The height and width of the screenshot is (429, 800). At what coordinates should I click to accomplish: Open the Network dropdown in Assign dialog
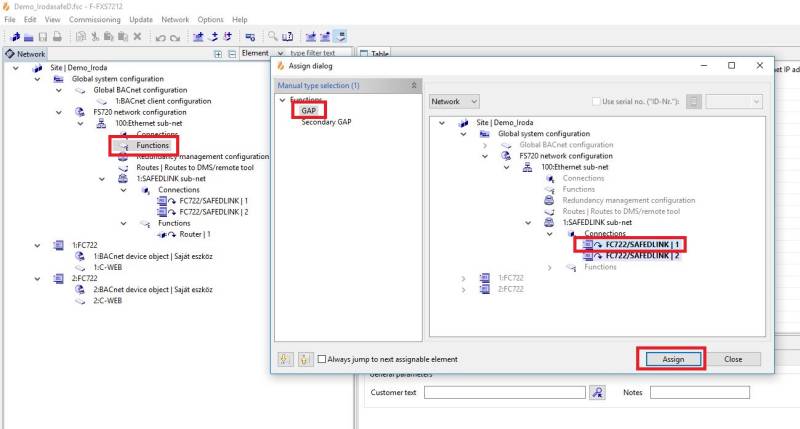455,102
